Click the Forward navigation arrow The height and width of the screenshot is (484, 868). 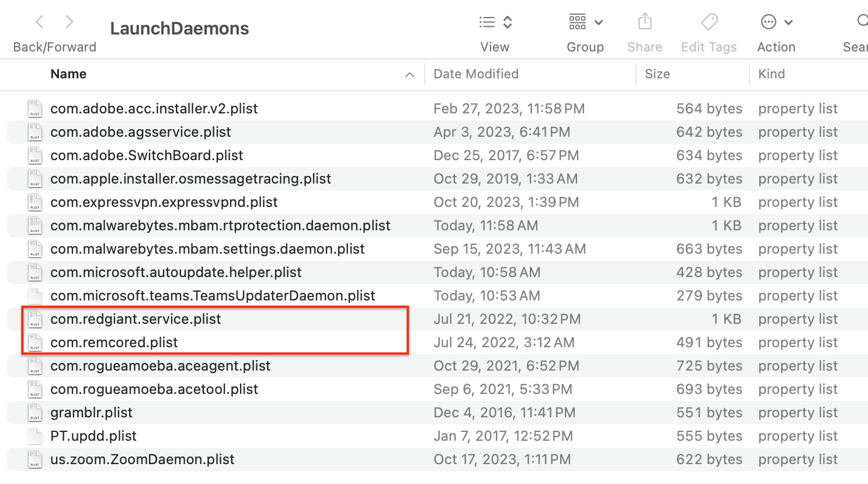pyautogui.click(x=70, y=22)
